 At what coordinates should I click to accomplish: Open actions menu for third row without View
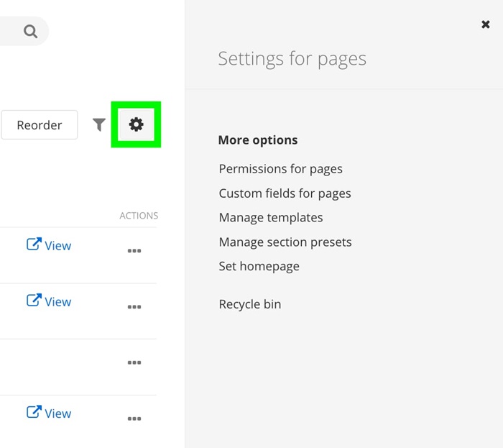point(134,362)
